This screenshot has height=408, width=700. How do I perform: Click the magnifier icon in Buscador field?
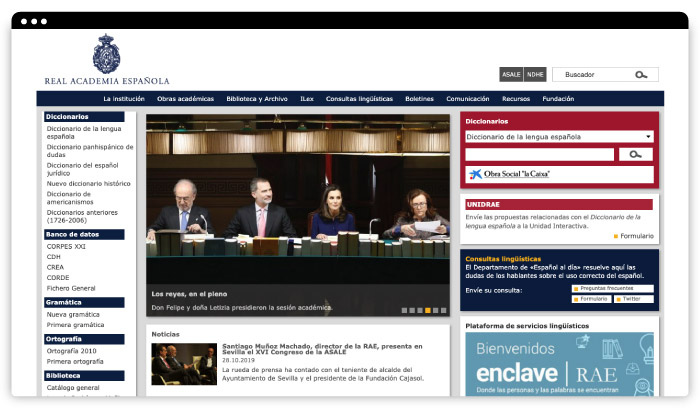641,75
